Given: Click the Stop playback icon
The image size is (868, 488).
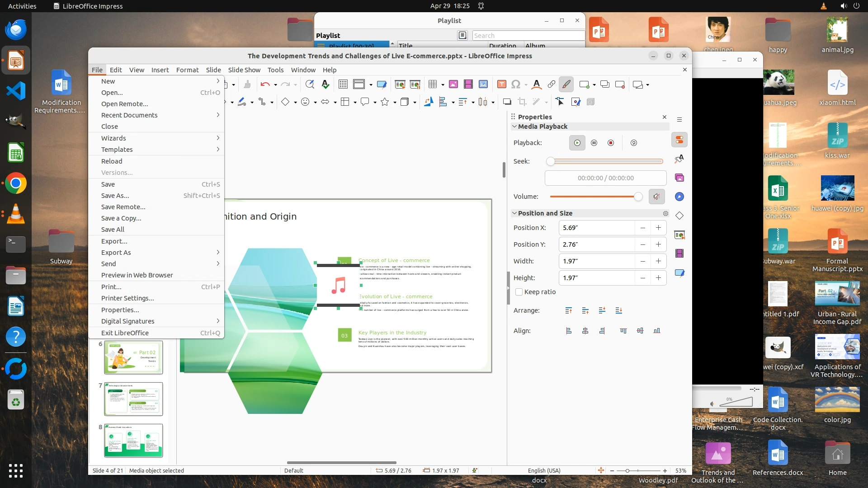Looking at the screenshot, I should click(x=611, y=143).
